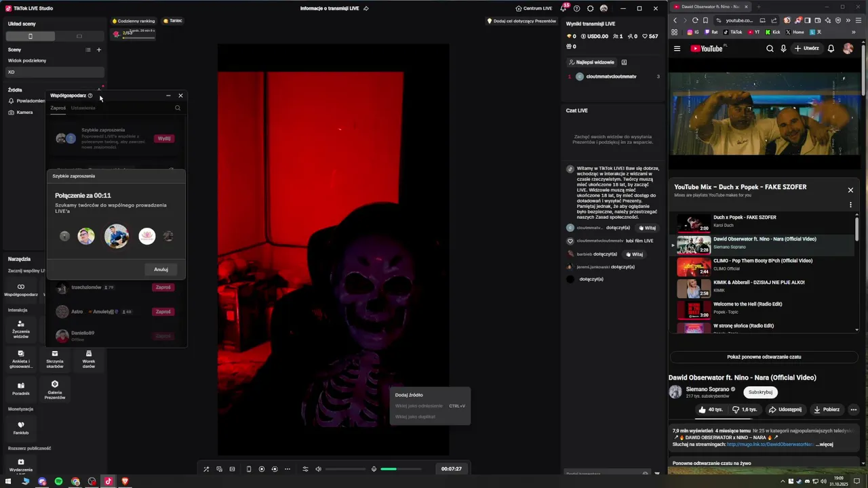Open search in Współgospodarz panel
This screenshot has width=868, height=488.
pos(178,108)
